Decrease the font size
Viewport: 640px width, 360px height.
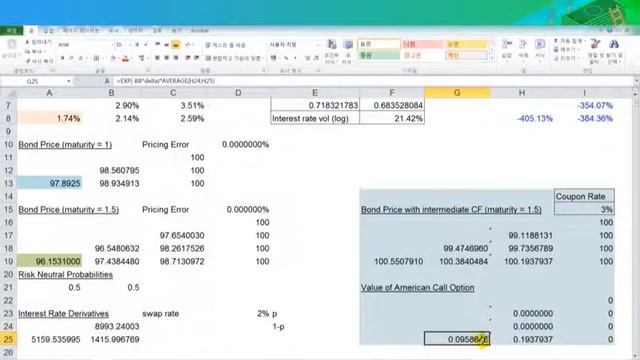click(x=146, y=44)
